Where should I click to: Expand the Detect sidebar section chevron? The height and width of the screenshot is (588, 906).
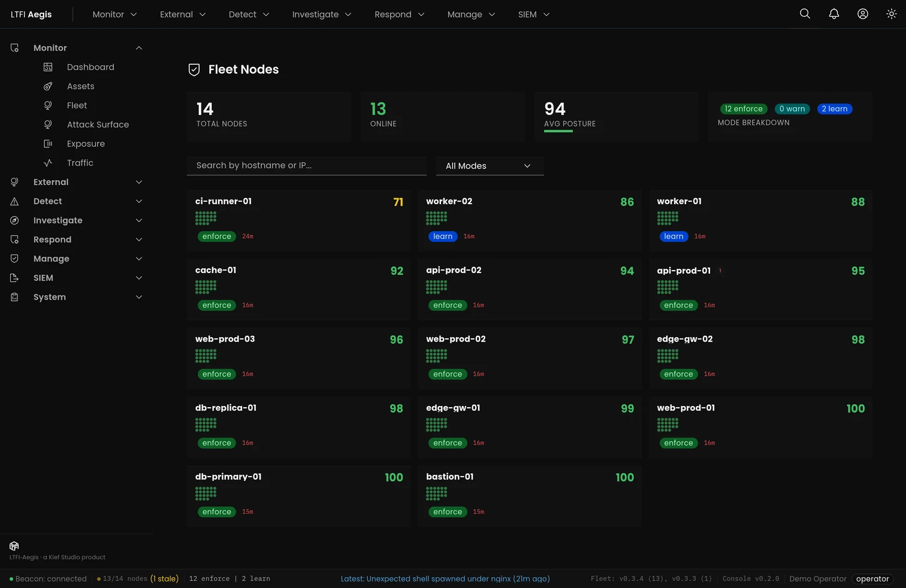click(x=139, y=201)
